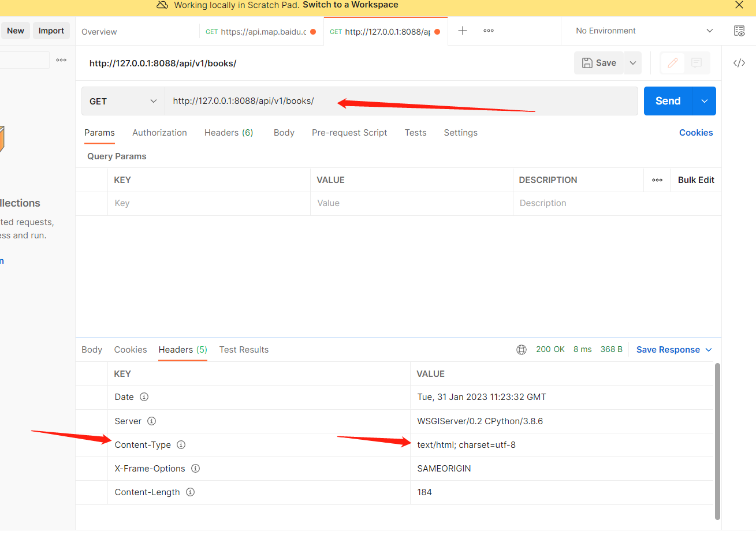The image size is (756, 535).
Task: Select the Date value Tue, 31 Jan 2023
Action: click(x=482, y=397)
